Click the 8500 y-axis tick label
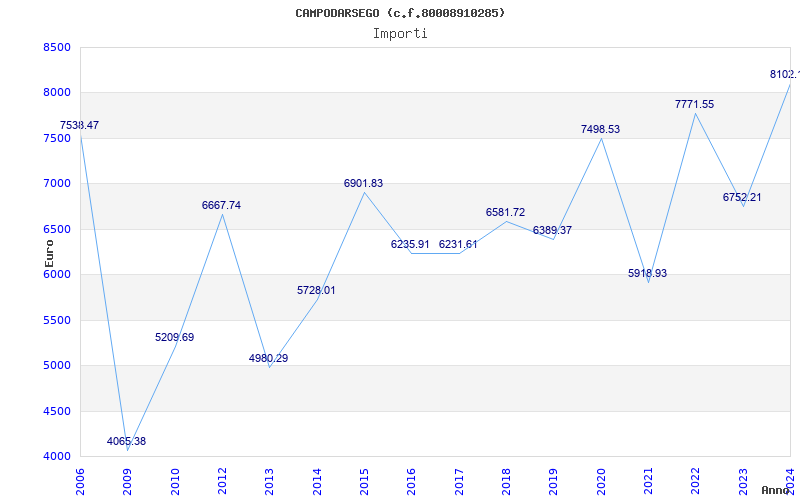800x500 pixels. click(x=57, y=47)
